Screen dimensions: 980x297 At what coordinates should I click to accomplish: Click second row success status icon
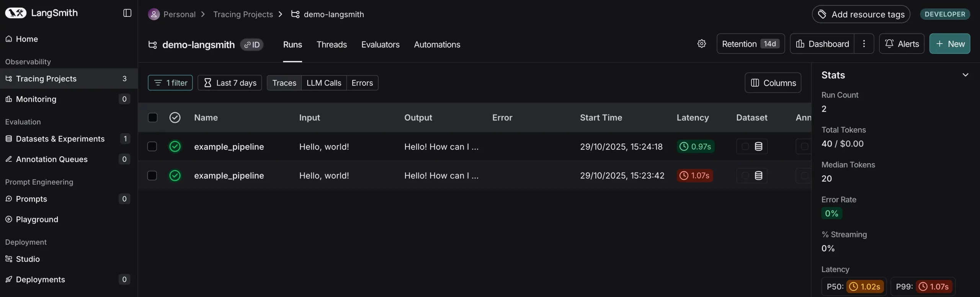coord(175,175)
